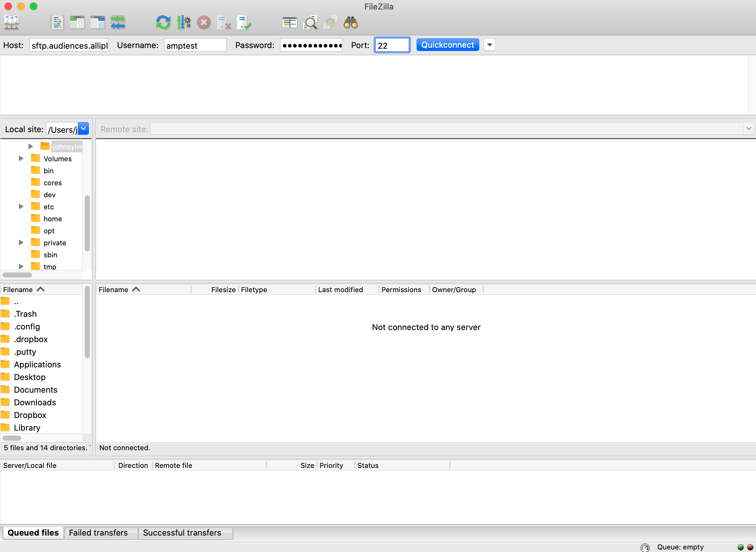
Task: Open Find files search with binoculars icon
Action: click(x=350, y=22)
